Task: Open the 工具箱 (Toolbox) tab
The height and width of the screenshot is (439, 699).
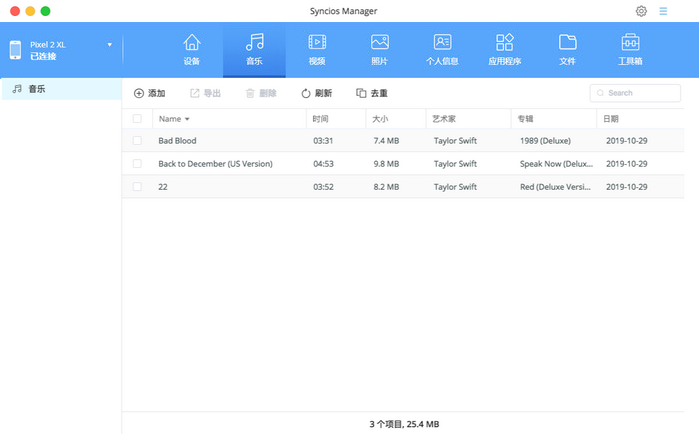Action: [x=630, y=50]
